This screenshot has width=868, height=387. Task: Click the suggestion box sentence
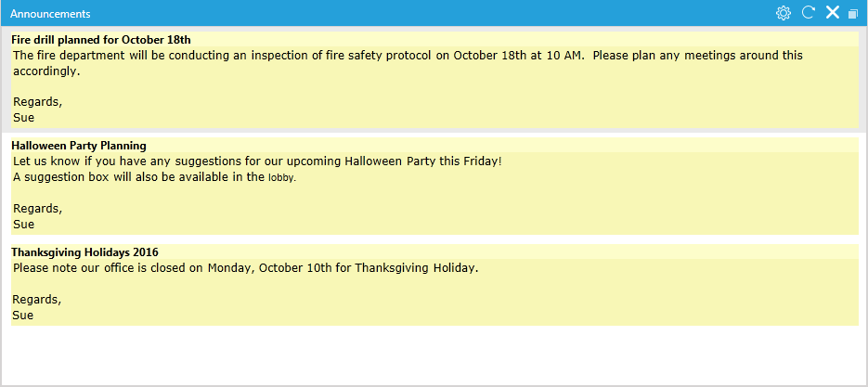[x=154, y=177]
